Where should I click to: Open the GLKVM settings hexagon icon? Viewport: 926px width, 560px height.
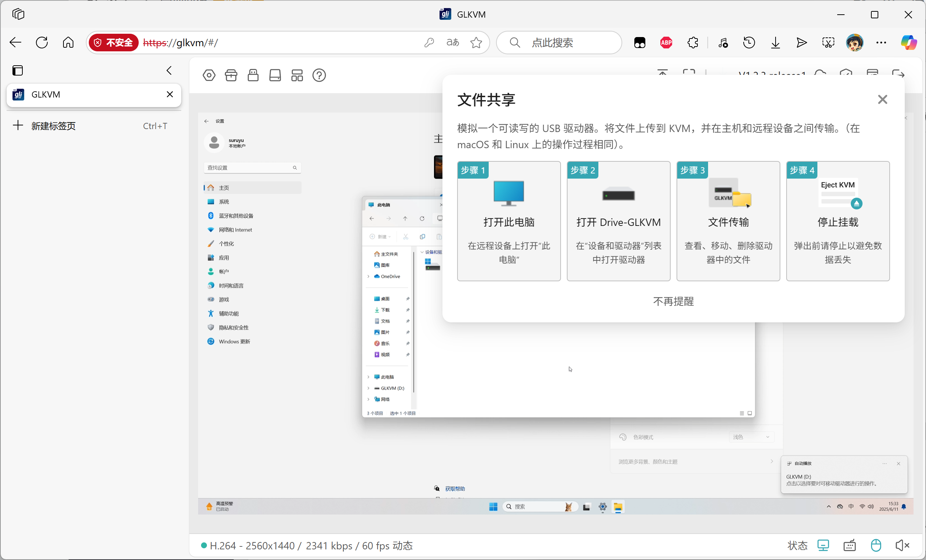coord(209,76)
